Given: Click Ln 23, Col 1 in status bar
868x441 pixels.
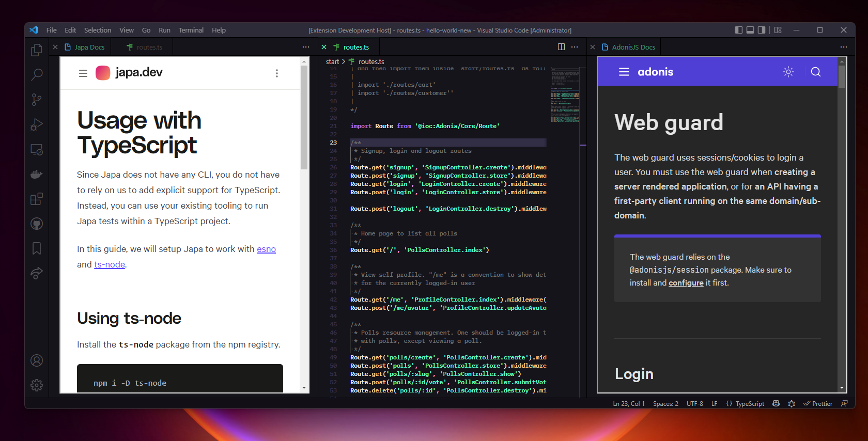Looking at the screenshot, I should point(629,404).
